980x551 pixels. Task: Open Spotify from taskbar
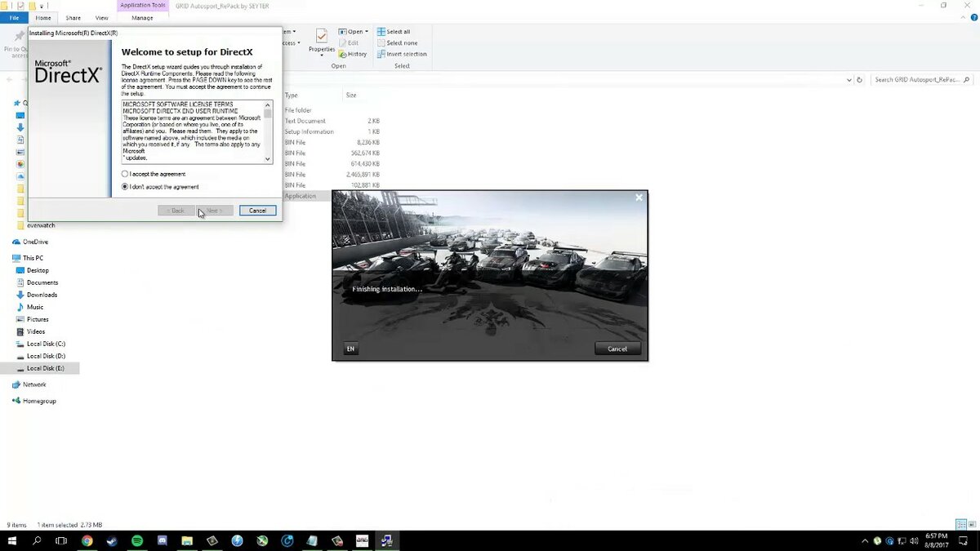pyautogui.click(x=137, y=540)
